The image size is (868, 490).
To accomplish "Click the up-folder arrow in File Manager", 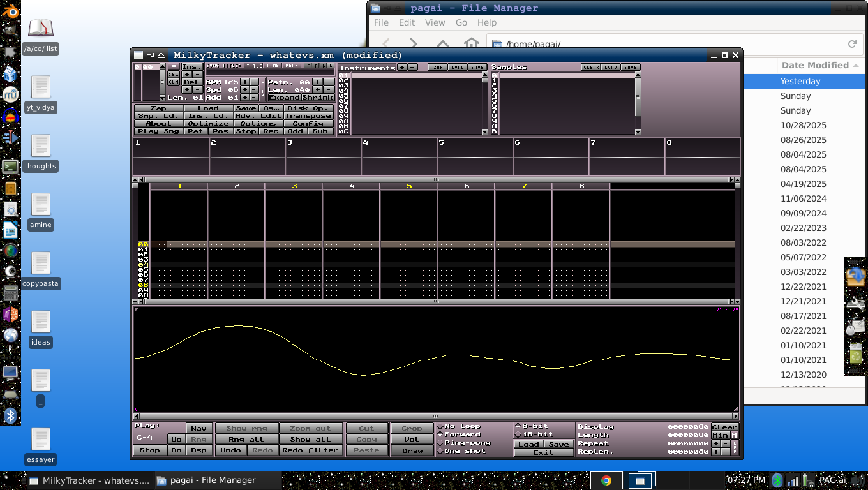I will [442, 44].
